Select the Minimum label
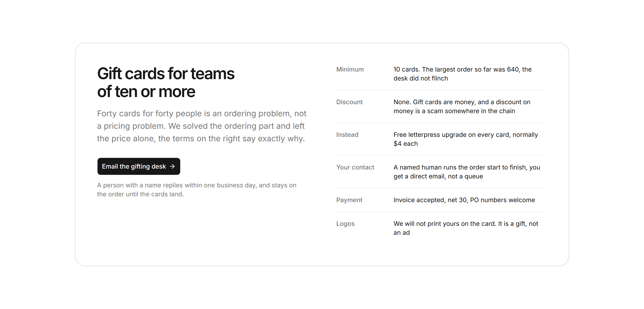The height and width of the screenshot is (309, 644). pos(350,69)
